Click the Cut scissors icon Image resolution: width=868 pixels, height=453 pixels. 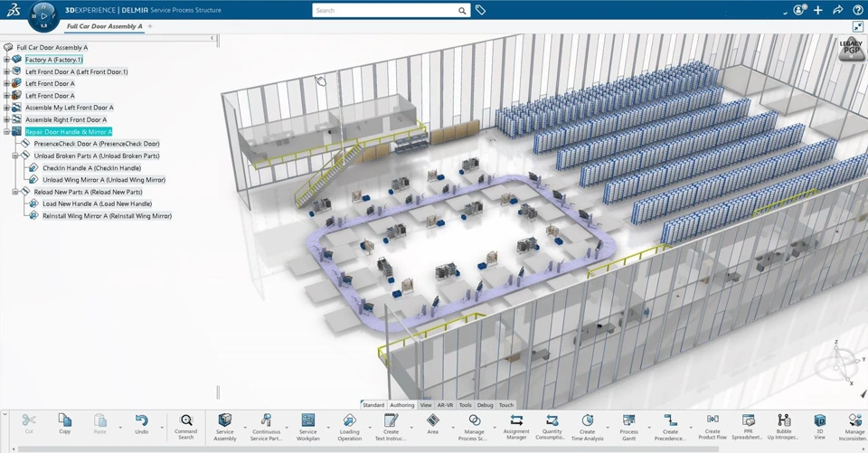coord(29,420)
